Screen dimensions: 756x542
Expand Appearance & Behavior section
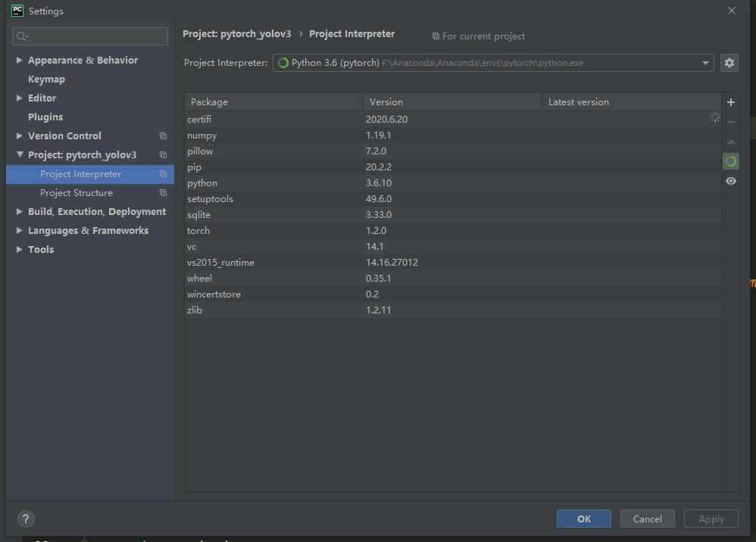[x=19, y=61]
